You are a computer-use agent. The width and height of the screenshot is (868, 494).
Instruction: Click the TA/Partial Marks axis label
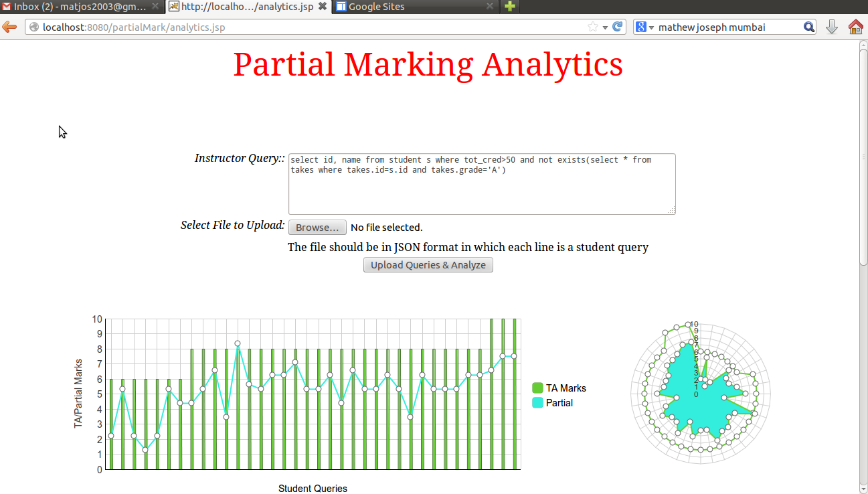click(x=78, y=394)
